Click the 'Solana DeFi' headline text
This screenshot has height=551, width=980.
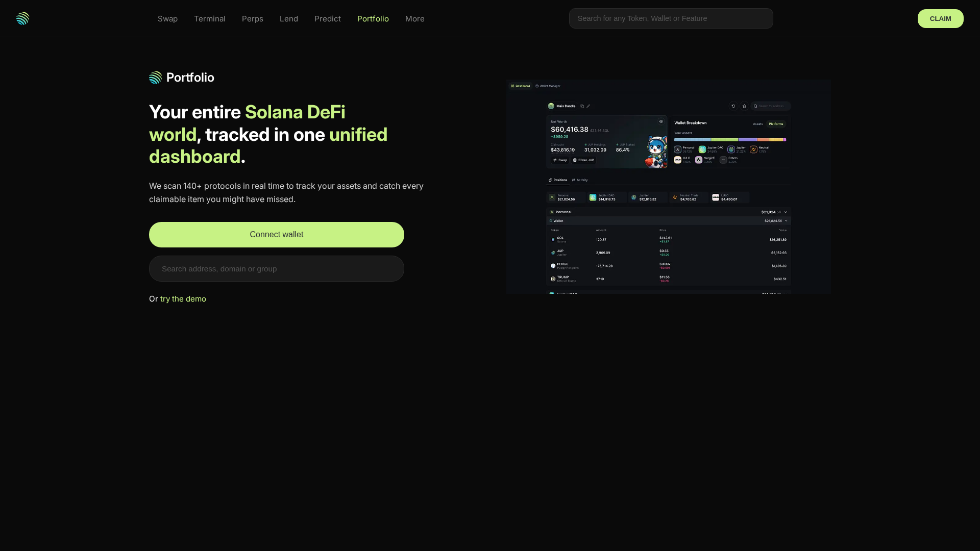295,112
